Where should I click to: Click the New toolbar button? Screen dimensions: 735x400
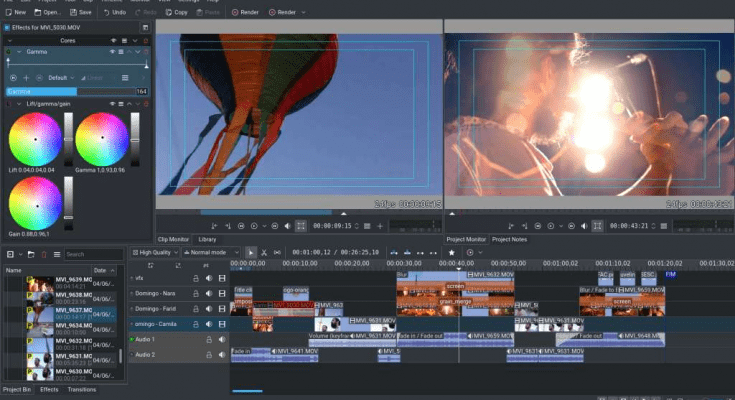16,13
